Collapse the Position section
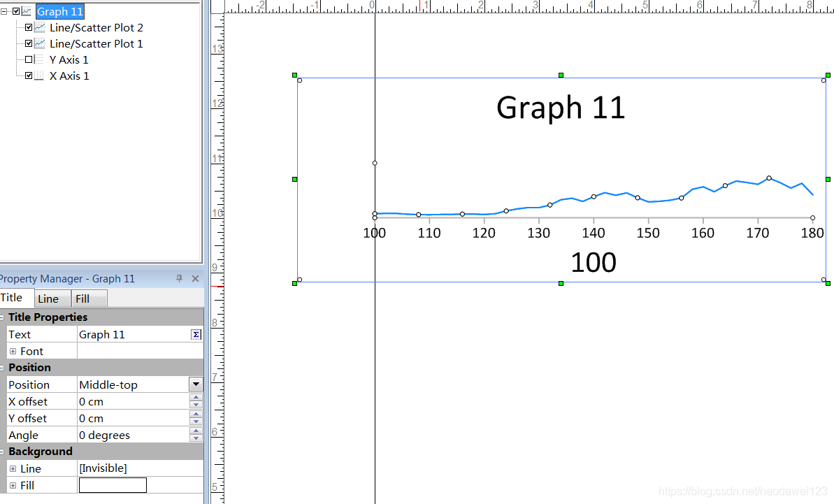Screen dimensions: 834x504 click(2, 368)
